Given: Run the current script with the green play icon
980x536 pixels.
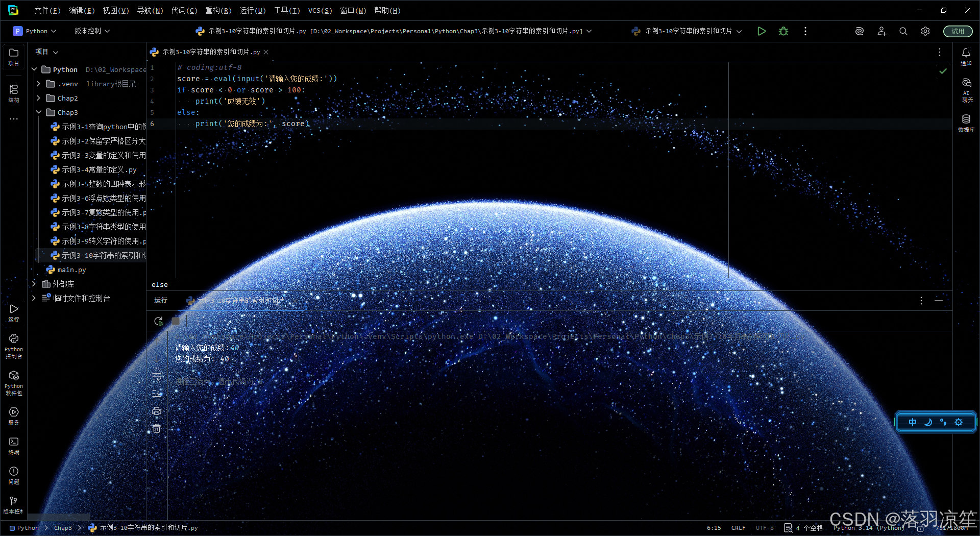Looking at the screenshot, I should coord(761,31).
